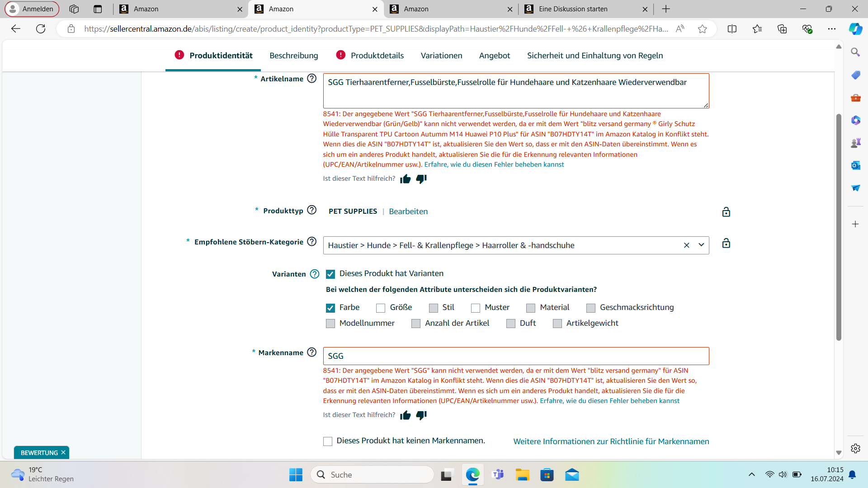Open help icon next to Produkttyp
This screenshot has width=868, height=488.
click(311, 210)
